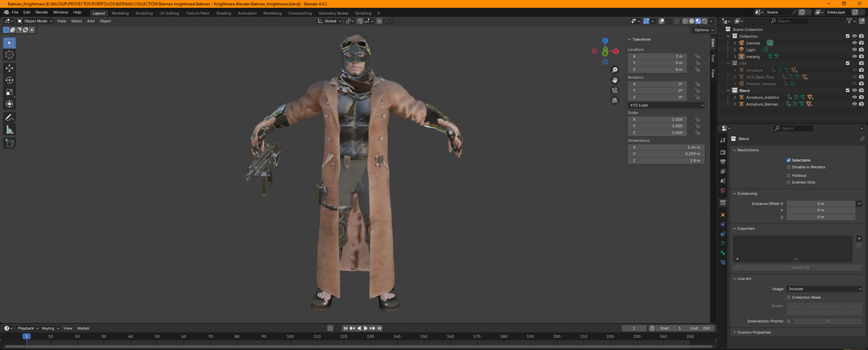Activate the 3D Cursor tool
868x350 pixels.
click(x=9, y=54)
